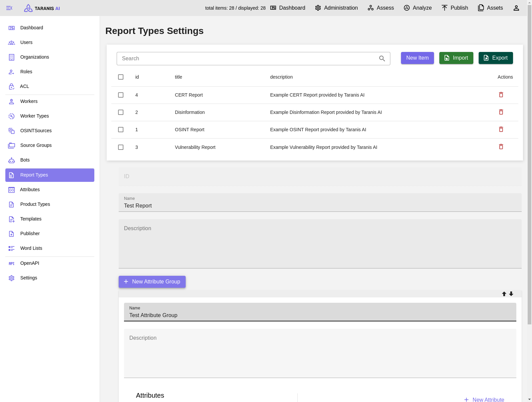
Task: Click the attribute group Description area
Action: [x=320, y=353]
